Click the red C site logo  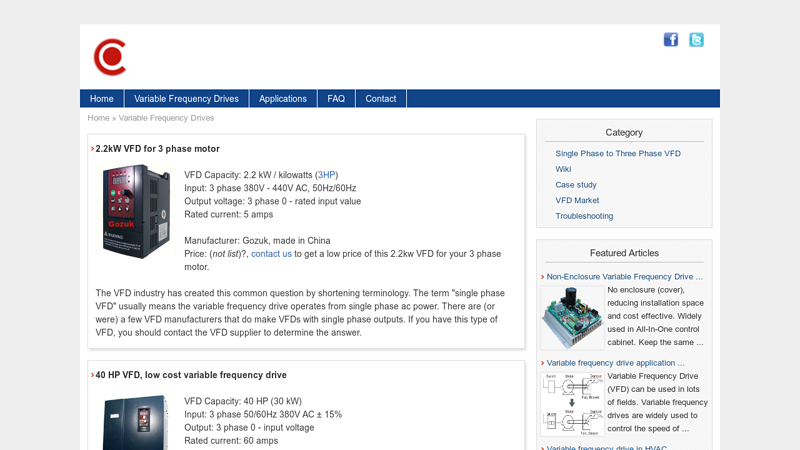pyautogui.click(x=110, y=57)
